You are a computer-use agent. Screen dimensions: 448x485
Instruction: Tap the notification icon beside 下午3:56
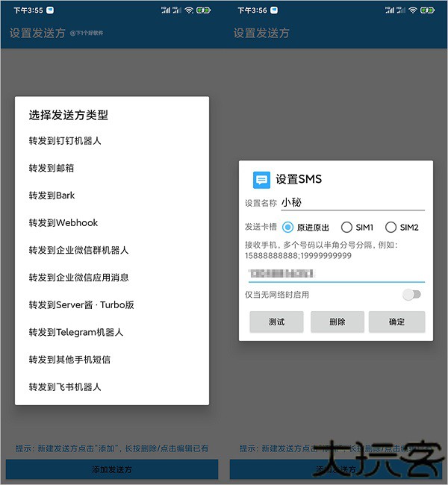pyautogui.click(x=274, y=10)
